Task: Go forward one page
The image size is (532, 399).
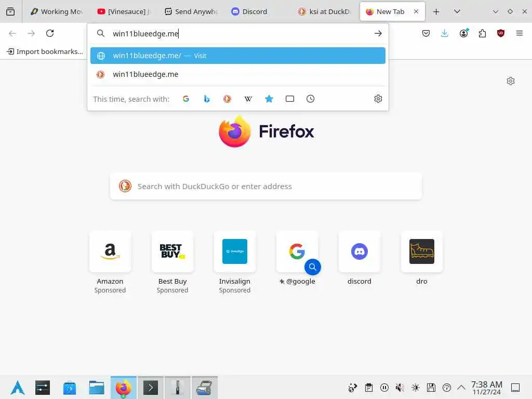Action: pyautogui.click(x=31, y=33)
